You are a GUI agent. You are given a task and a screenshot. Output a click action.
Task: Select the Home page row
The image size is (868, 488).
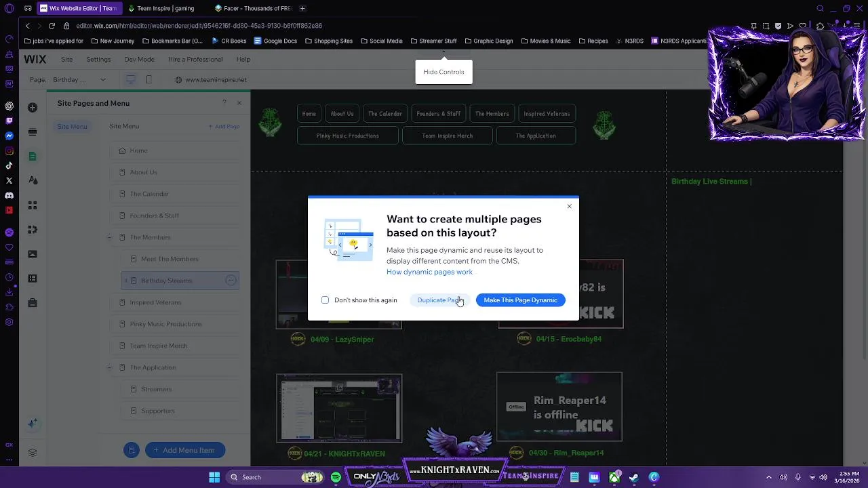[175, 150]
